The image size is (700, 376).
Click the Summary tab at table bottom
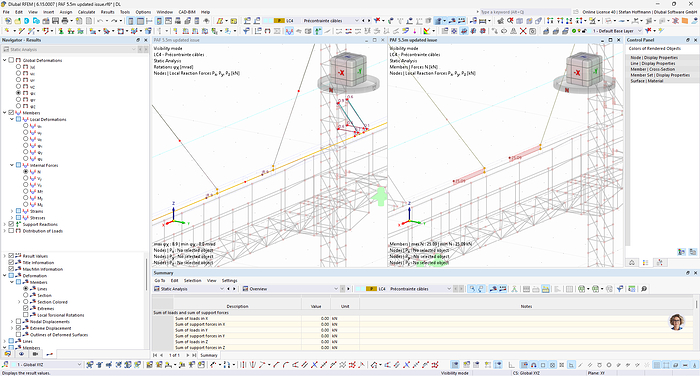click(208, 355)
